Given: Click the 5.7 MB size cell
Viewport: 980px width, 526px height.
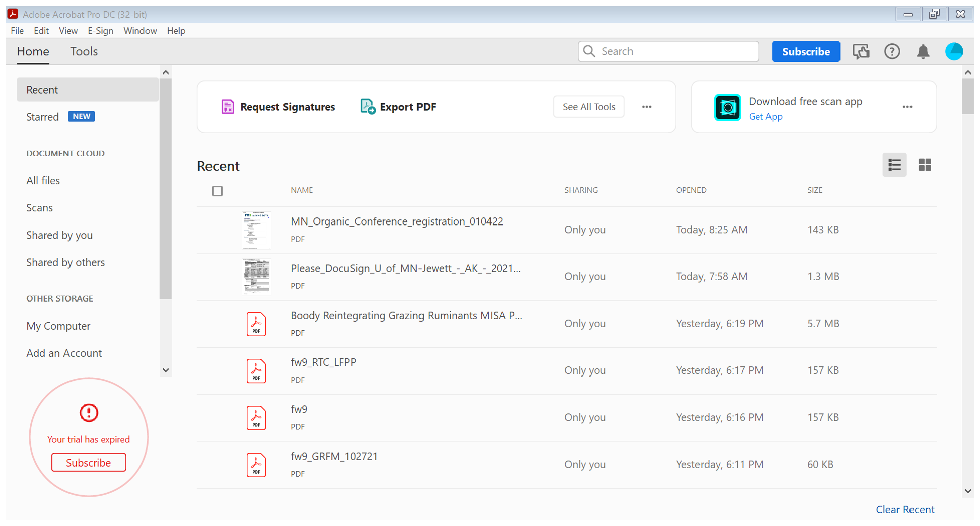Looking at the screenshot, I should (x=823, y=324).
